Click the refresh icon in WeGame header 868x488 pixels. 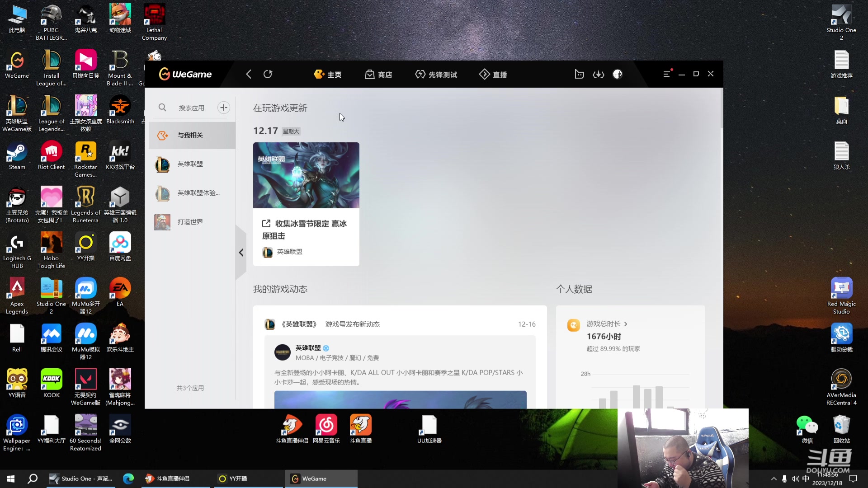click(x=268, y=74)
